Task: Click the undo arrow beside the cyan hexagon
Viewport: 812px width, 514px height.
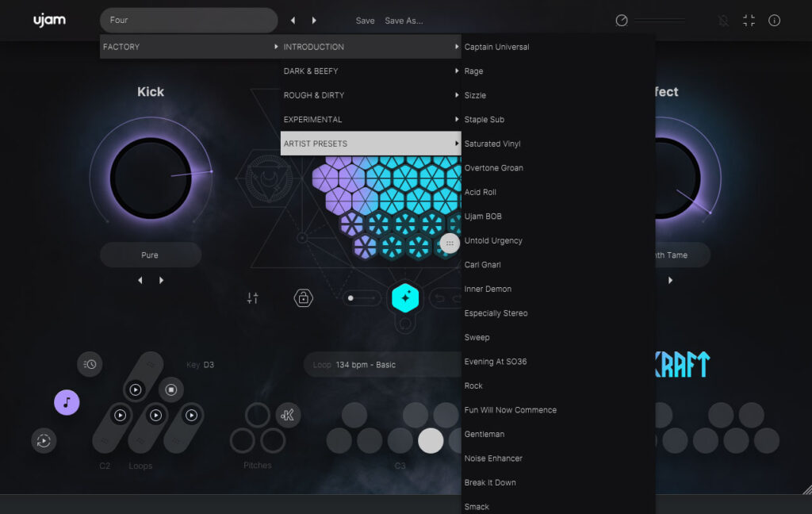Action: 439,298
